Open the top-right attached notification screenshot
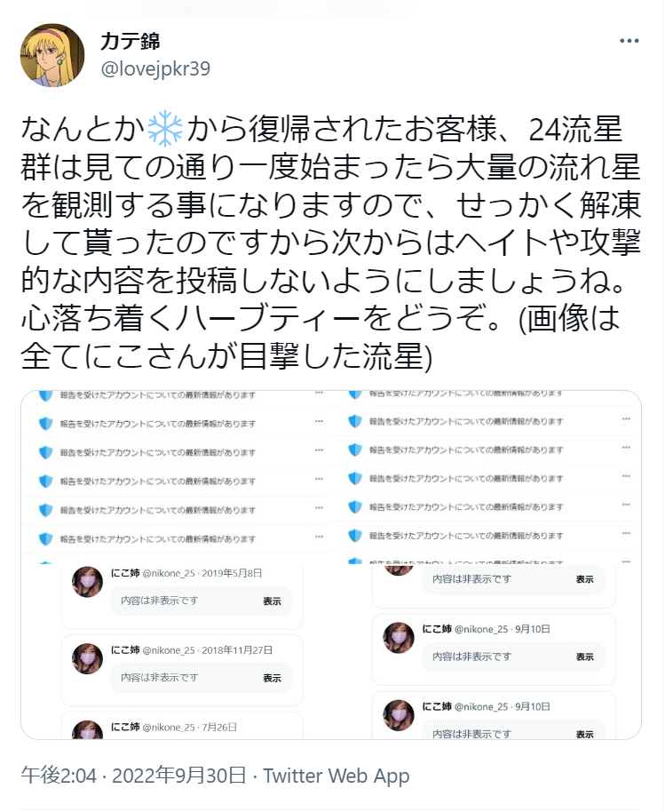Screen dimensions: 665x812 pyautogui.click(x=487, y=477)
